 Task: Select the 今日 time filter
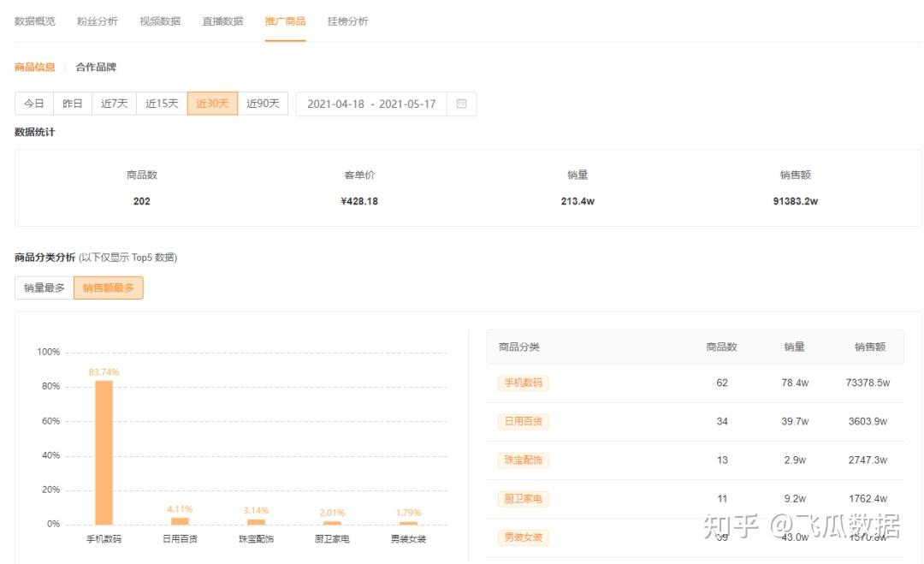34,104
